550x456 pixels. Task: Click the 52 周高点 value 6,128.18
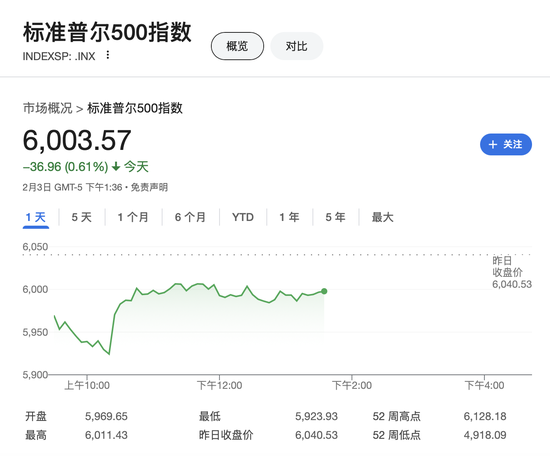(485, 416)
